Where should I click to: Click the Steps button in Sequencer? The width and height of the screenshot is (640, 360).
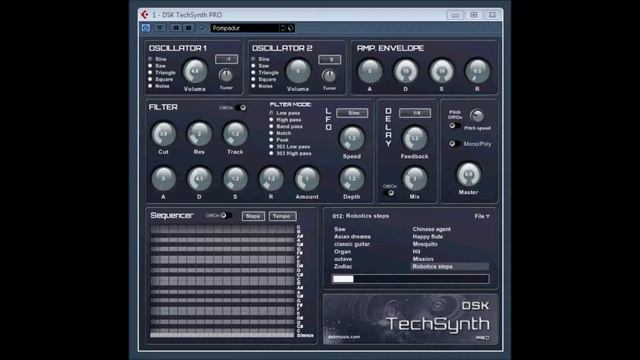pyautogui.click(x=253, y=216)
